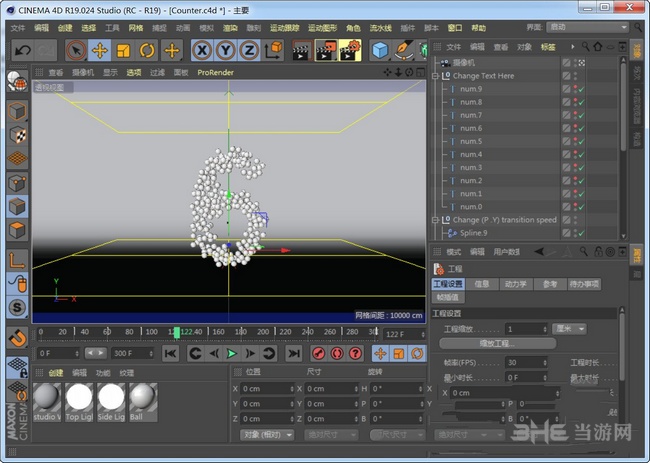650x463 pixels.
Task: Click the green timeline playhead marker
Action: pyautogui.click(x=177, y=332)
